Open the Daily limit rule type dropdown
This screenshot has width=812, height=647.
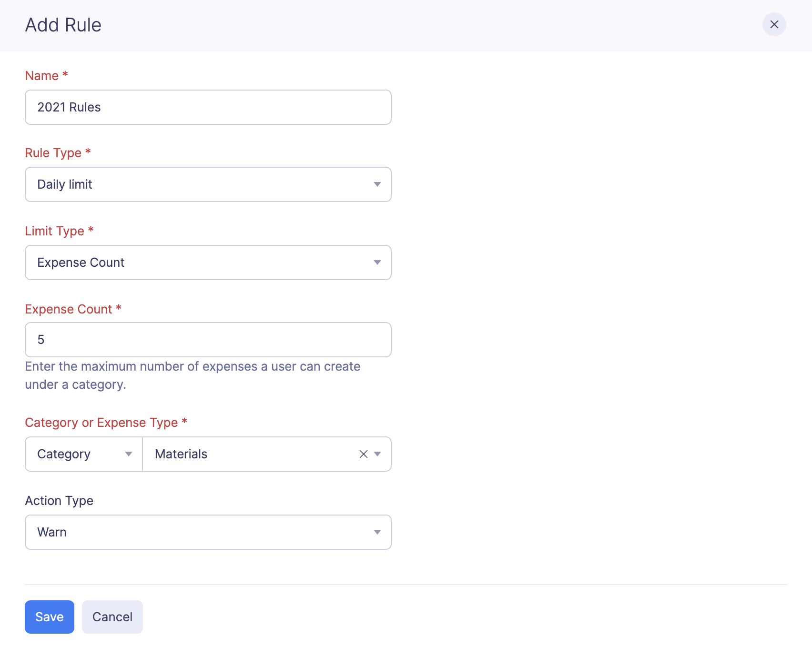coord(208,184)
